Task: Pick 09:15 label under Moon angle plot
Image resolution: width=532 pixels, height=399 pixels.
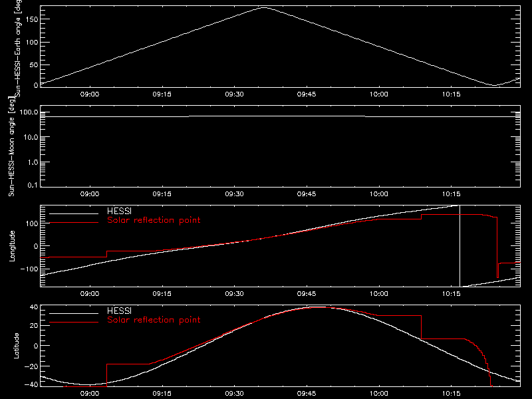Action: coord(162,194)
